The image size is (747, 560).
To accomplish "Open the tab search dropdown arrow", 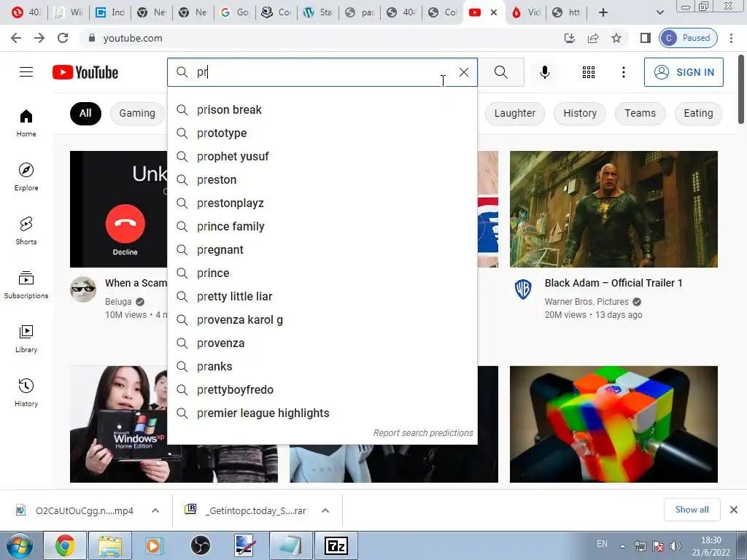I will [x=660, y=12].
